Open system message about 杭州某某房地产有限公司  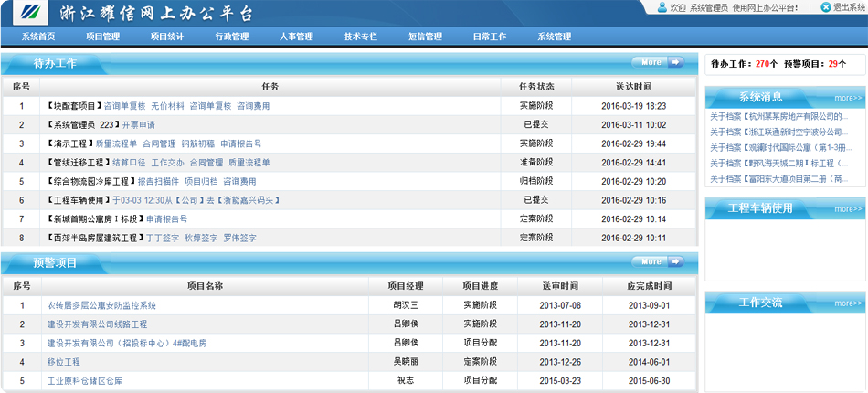(x=775, y=117)
